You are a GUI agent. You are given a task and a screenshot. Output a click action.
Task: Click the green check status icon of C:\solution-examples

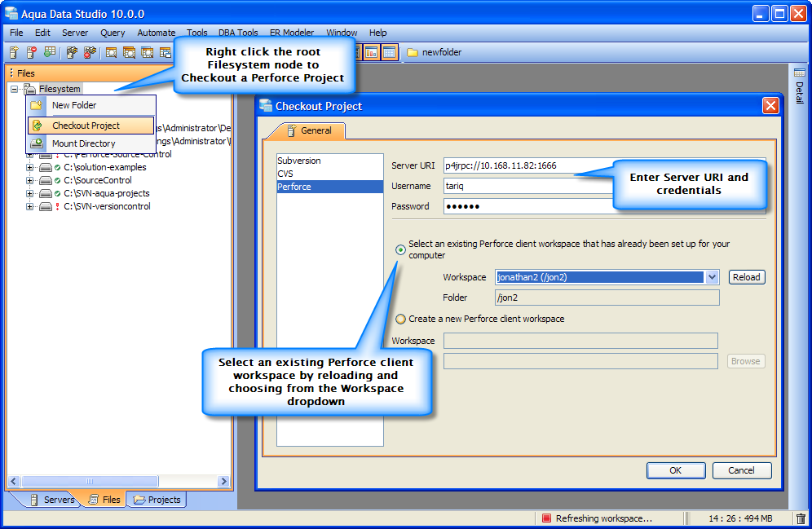58,168
